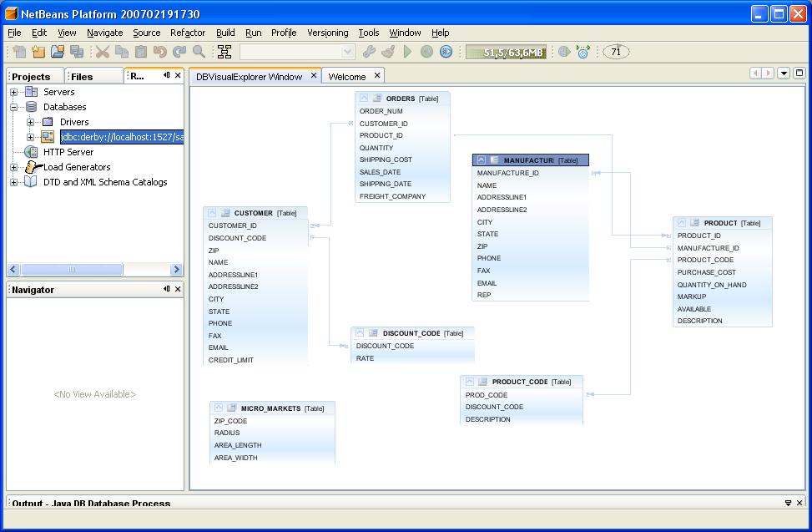The image size is (812, 532).
Task: Click the Open Project folder icon
Action: [x=58, y=51]
